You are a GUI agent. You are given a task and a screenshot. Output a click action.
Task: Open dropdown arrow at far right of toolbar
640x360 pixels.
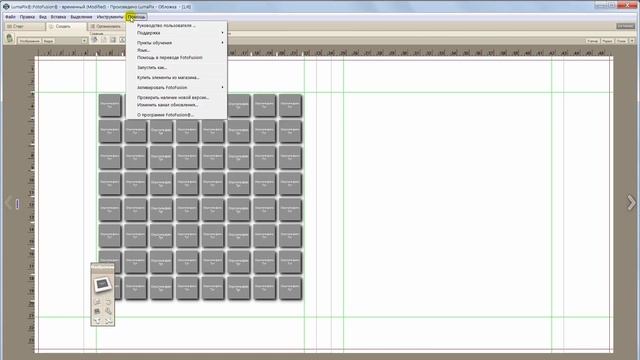pyautogui.click(x=632, y=41)
